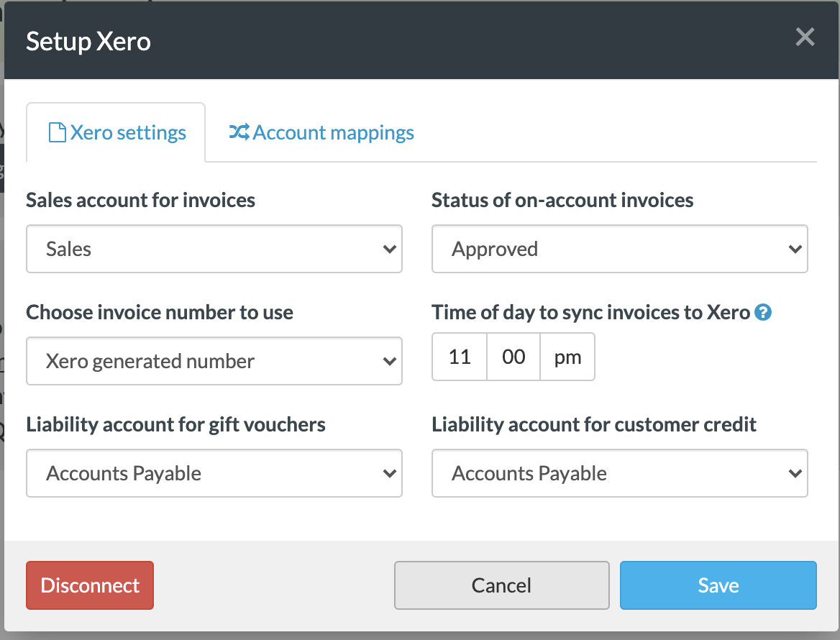Click the Liability account for gift vouchers label
This screenshot has height=640, width=840.
[175, 425]
